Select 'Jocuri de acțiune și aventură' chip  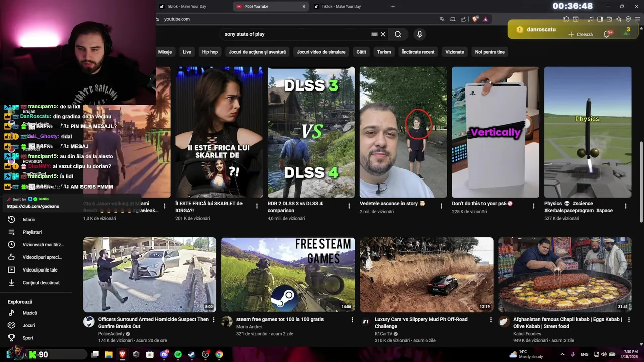tap(257, 52)
